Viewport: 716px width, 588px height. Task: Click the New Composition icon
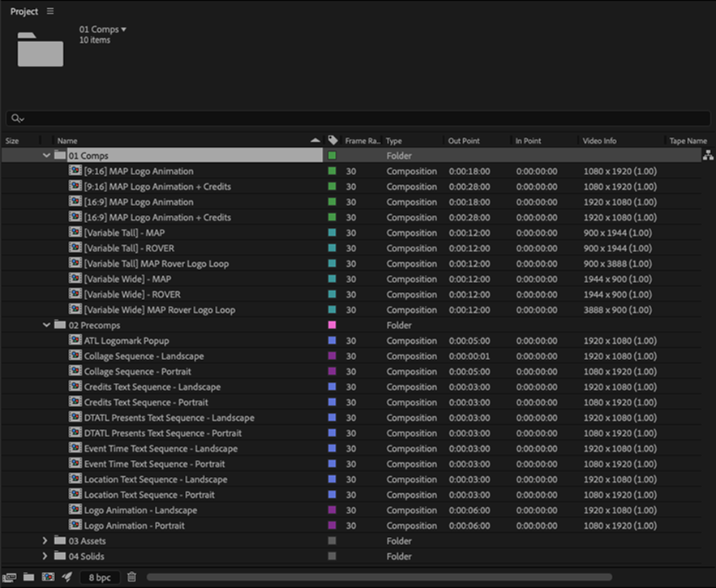(48, 577)
